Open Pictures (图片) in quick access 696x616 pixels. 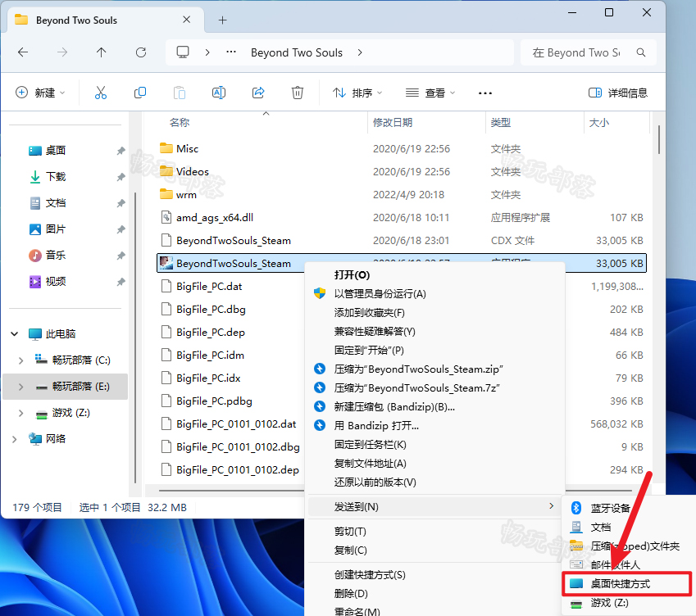point(56,229)
